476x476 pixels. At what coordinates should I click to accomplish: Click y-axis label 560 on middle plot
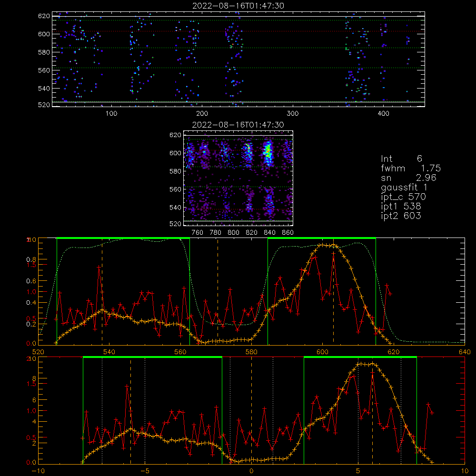tap(176, 189)
